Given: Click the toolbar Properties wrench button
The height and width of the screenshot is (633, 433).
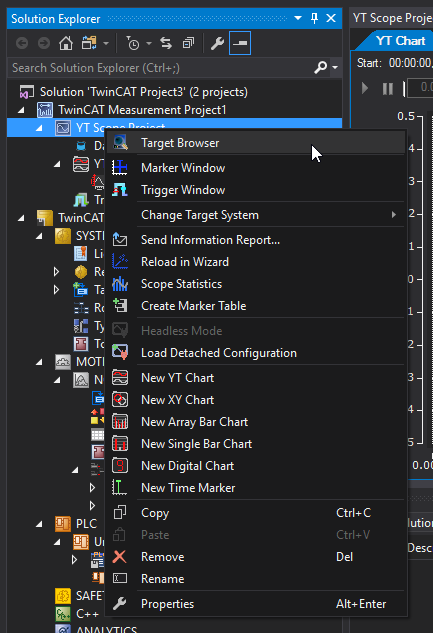Looking at the screenshot, I should [218, 43].
